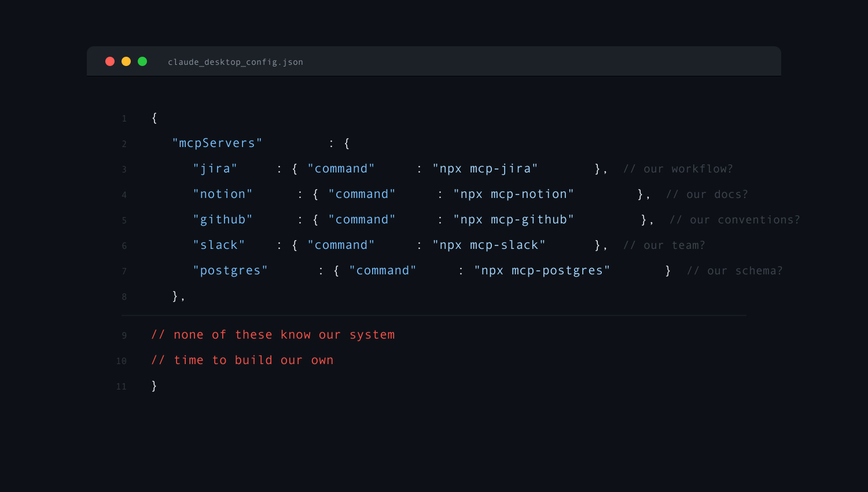Click the red comment "// time to build our own"
This screenshot has width=868, height=492.
coord(242,361)
